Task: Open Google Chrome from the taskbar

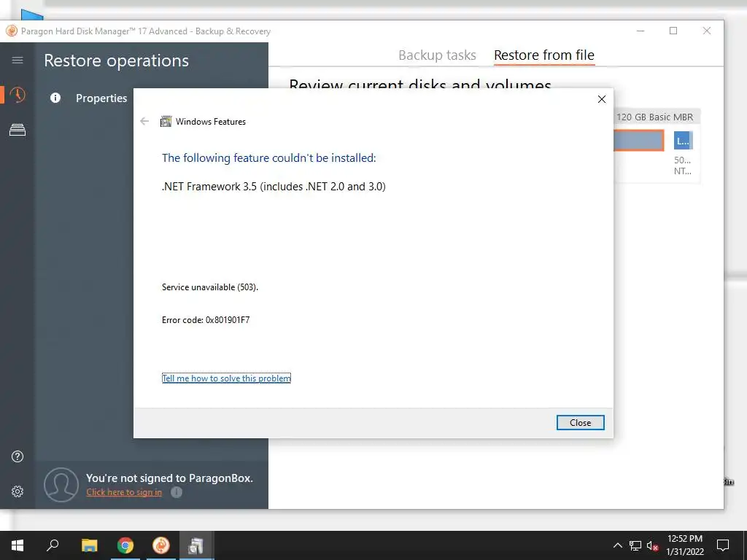Action: coord(125,545)
